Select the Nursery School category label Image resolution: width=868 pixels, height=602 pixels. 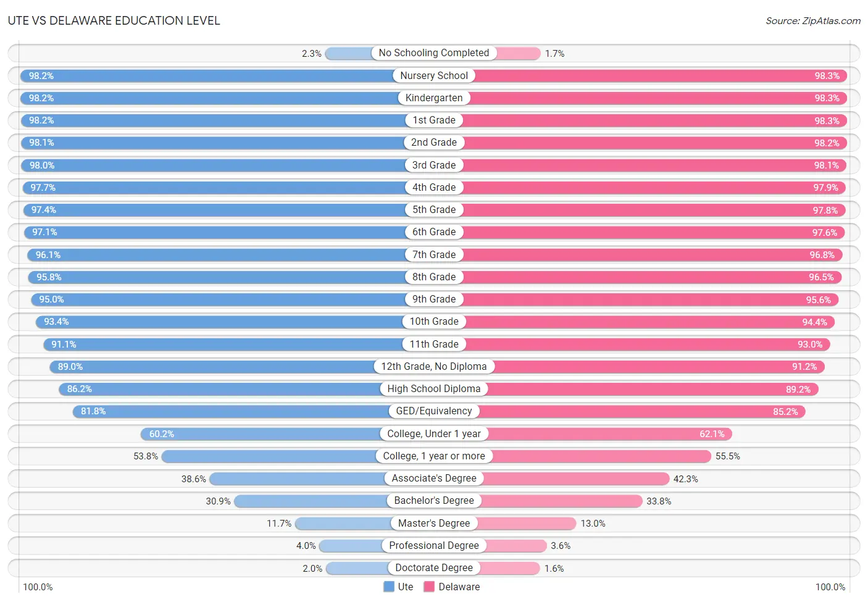434,75
